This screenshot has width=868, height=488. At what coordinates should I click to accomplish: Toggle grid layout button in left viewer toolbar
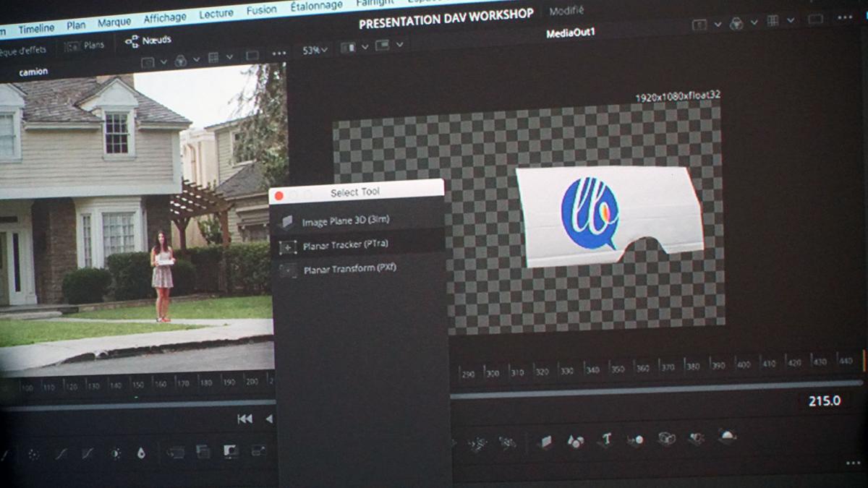click(x=213, y=58)
